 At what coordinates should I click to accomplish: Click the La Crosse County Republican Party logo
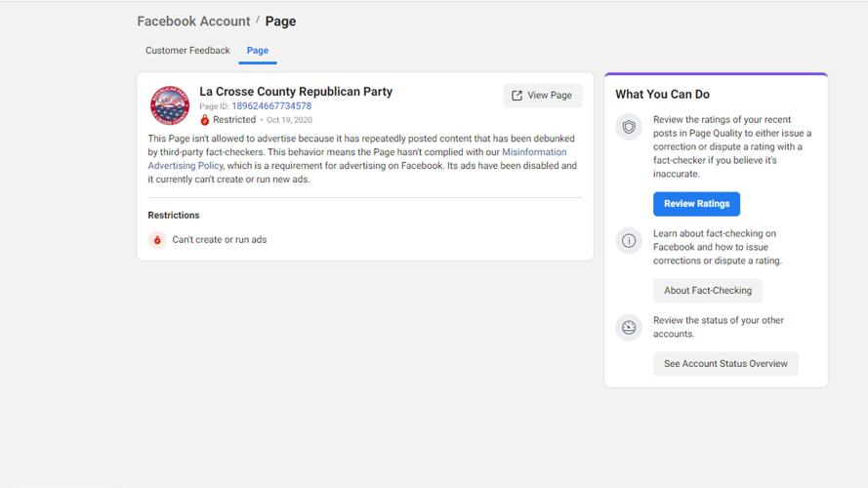tap(170, 105)
